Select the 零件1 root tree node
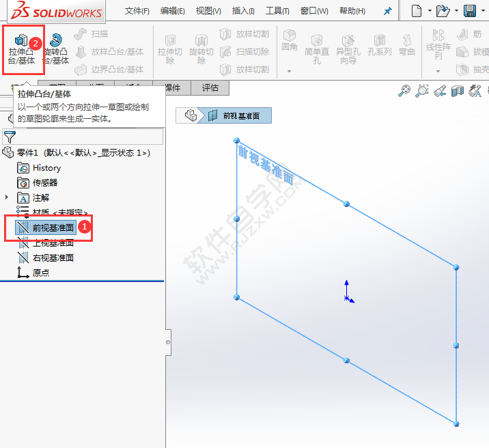 76,153
